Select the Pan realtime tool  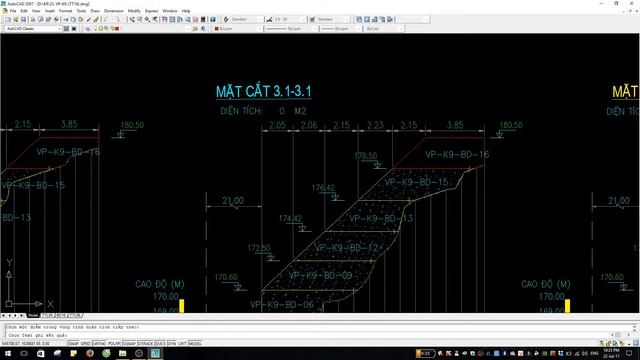[x=132, y=20]
